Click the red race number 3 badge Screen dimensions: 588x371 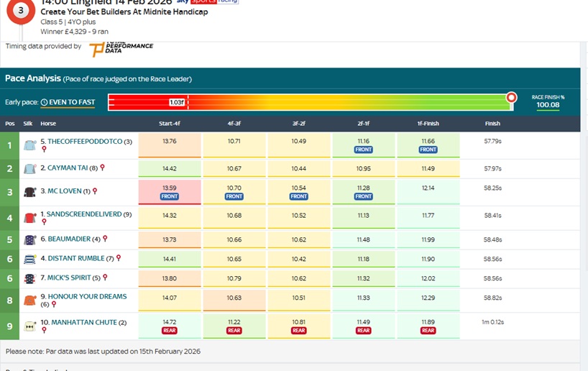pyautogui.click(x=22, y=12)
